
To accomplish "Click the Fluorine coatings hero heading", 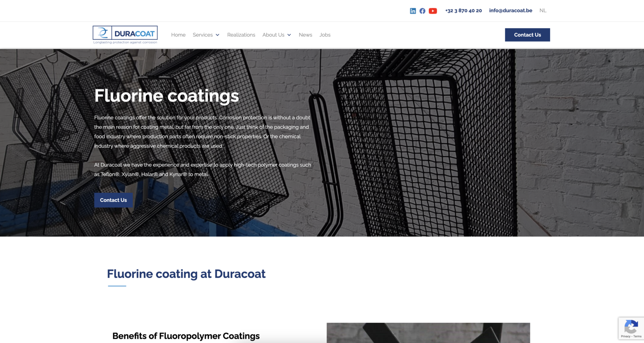I will pyautogui.click(x=167, y=96).
